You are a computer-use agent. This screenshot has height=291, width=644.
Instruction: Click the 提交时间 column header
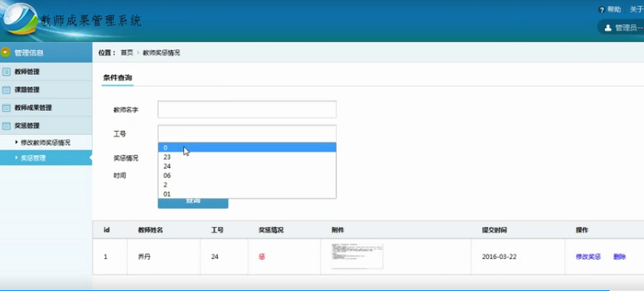click(494, 230)
